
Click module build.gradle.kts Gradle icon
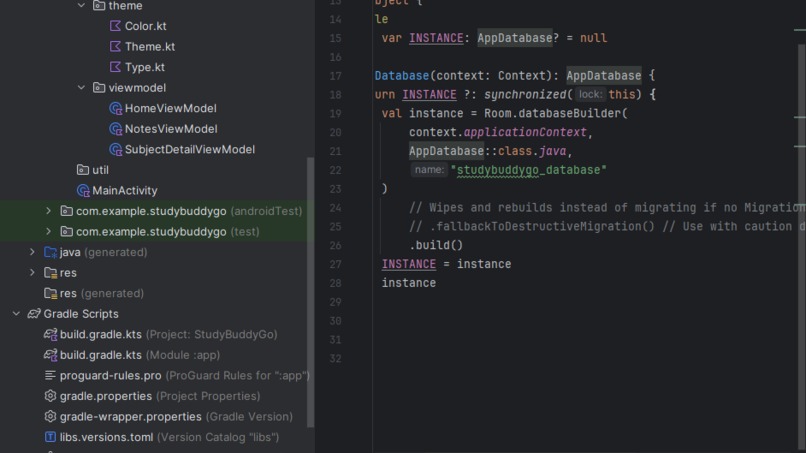pos(50,355)
